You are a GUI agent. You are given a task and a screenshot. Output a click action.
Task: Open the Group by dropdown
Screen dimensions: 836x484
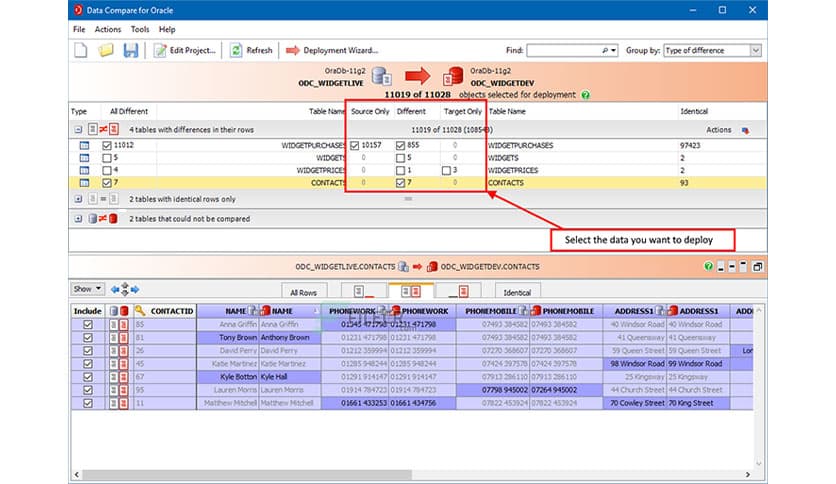click(x=755, y=50)
